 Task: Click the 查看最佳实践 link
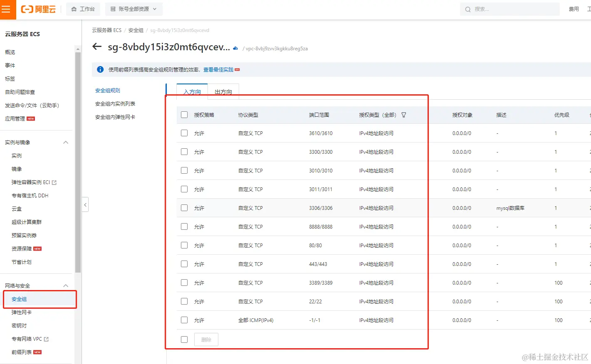218,70
